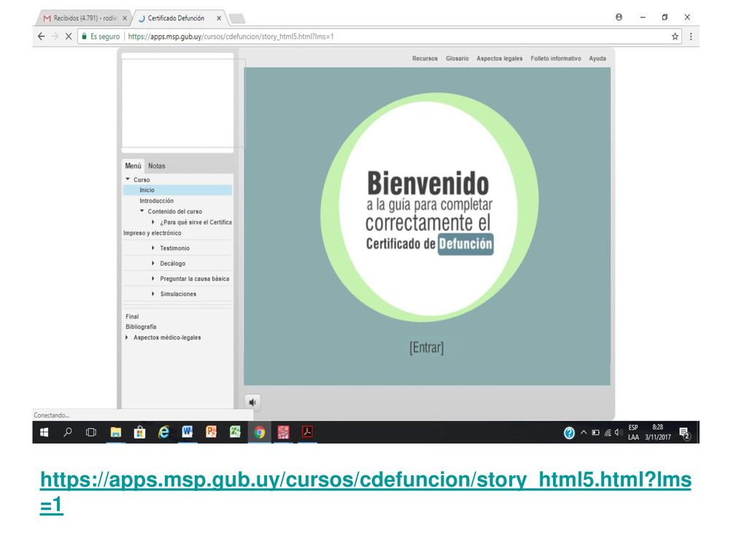747x560 pixels.
Task: Open taskbar search magnifier
Action: point(68,432)
